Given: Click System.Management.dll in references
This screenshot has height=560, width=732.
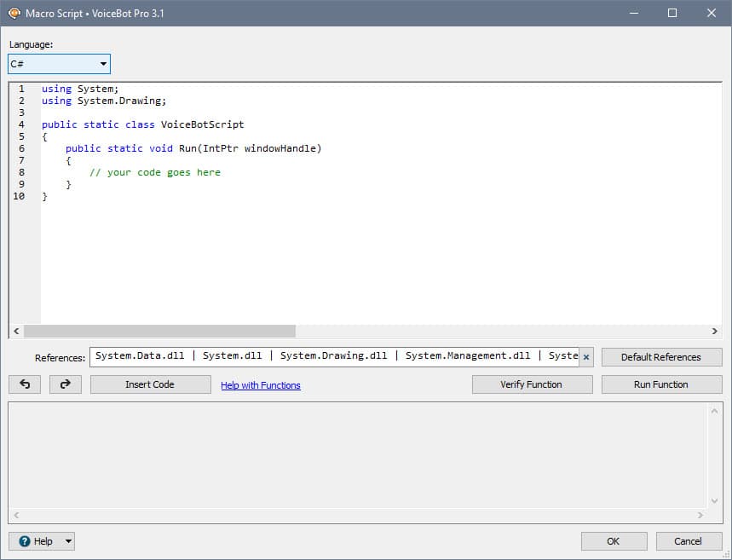Looking at the screenshot, I should (468, 356).
